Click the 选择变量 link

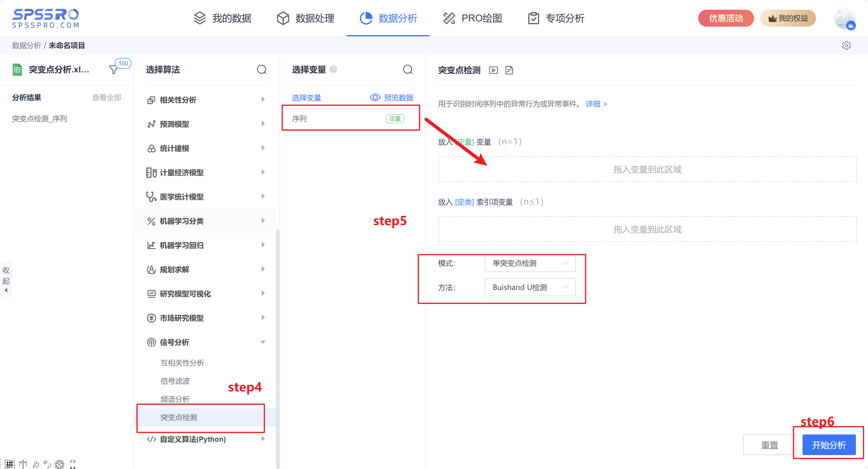(x=306, y=98)
